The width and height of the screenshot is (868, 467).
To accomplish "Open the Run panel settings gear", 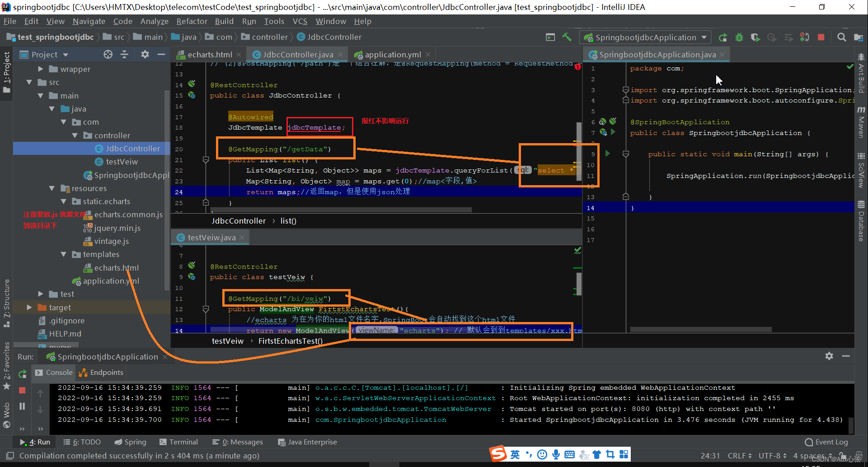I will 829,356.
